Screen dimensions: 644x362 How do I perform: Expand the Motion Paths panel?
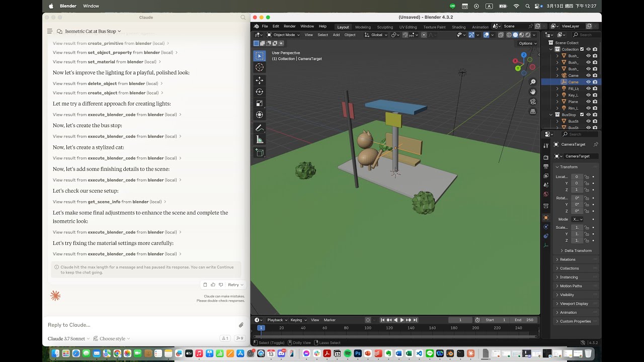tap(571, 286)
